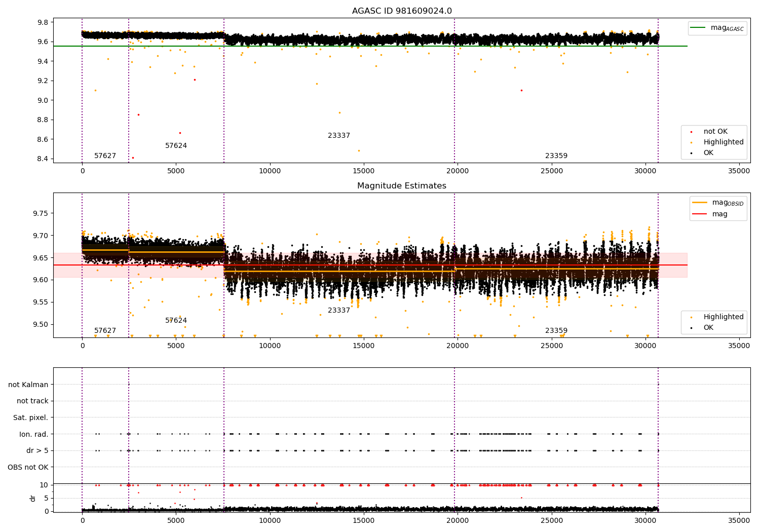
Task: Click OBSID label 57627 in AGASC plot
Action: click(105, 156)
